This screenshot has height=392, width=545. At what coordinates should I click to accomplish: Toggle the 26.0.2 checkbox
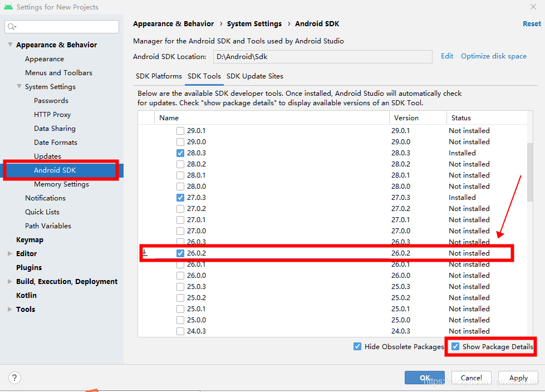click(x=180, y=253)
